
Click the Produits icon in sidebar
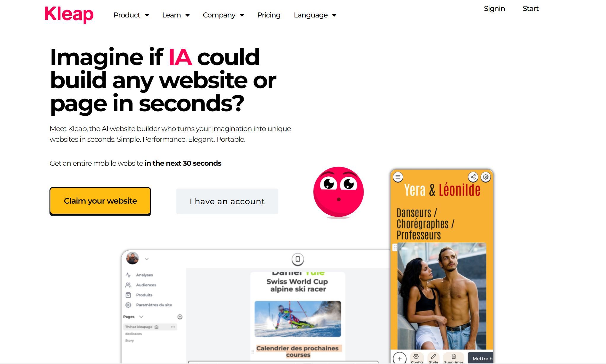pyautogui.click(x=129, y=295)
